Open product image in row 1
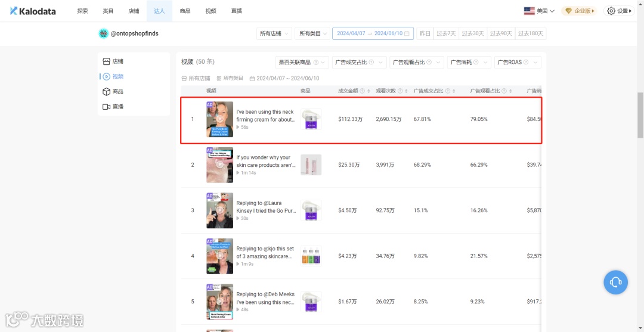 pos(311,119)
